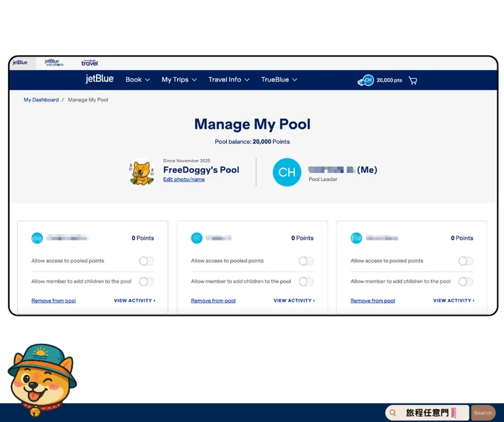View activity for the right card member
This screenshot has width=504, height=422.
coord(454,301)
